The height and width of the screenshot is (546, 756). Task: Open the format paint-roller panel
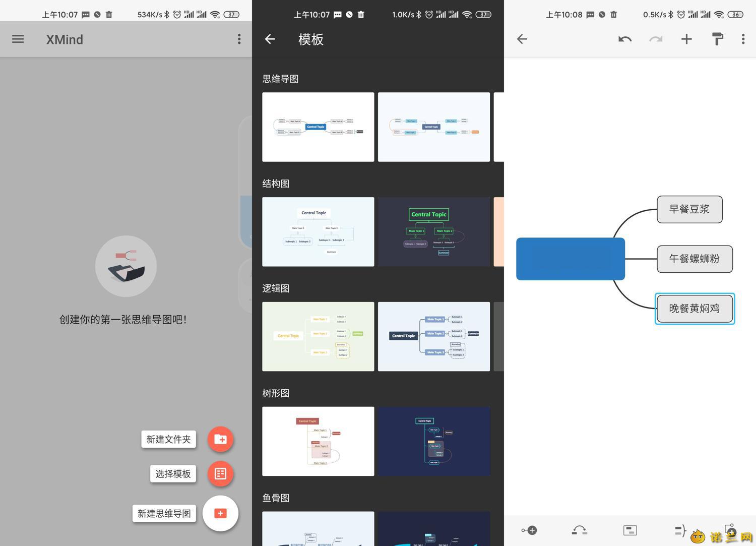[x=718, y=39]
